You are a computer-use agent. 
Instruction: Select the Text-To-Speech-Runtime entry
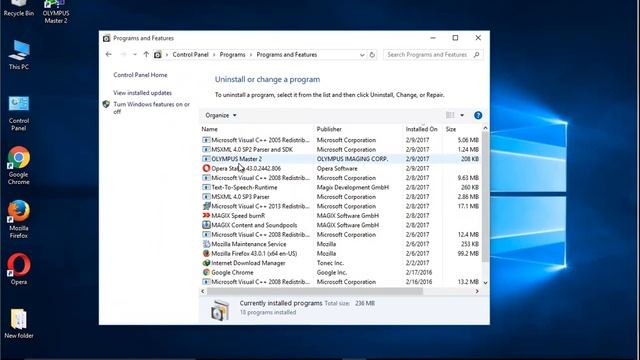click(340, 187)
